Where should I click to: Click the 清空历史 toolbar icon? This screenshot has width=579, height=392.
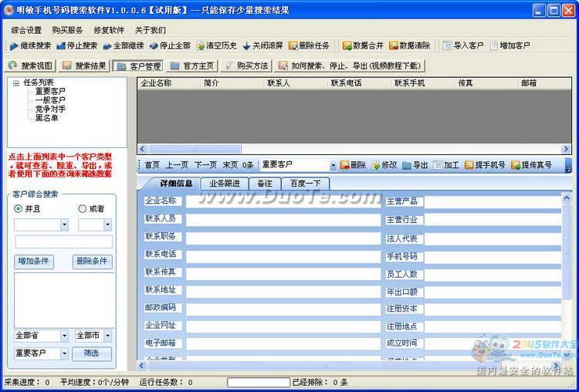pyautogui.click(x=201, y=46)
